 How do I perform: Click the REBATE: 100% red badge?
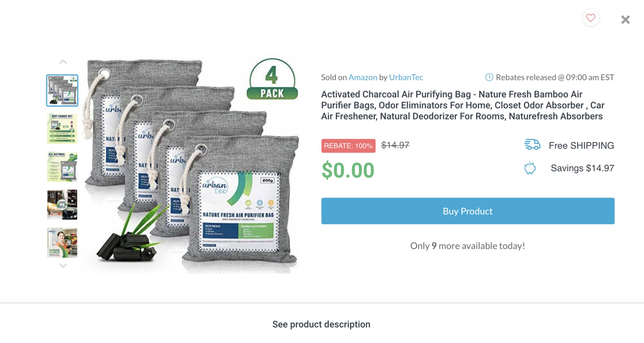[x=348, y=146]
